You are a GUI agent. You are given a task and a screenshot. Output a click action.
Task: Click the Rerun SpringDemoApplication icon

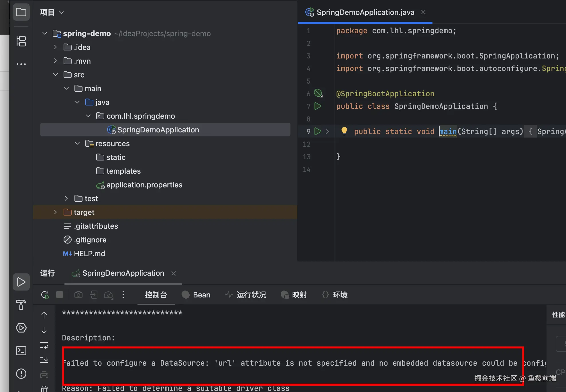pyautogui.click(x=45, y=295)
